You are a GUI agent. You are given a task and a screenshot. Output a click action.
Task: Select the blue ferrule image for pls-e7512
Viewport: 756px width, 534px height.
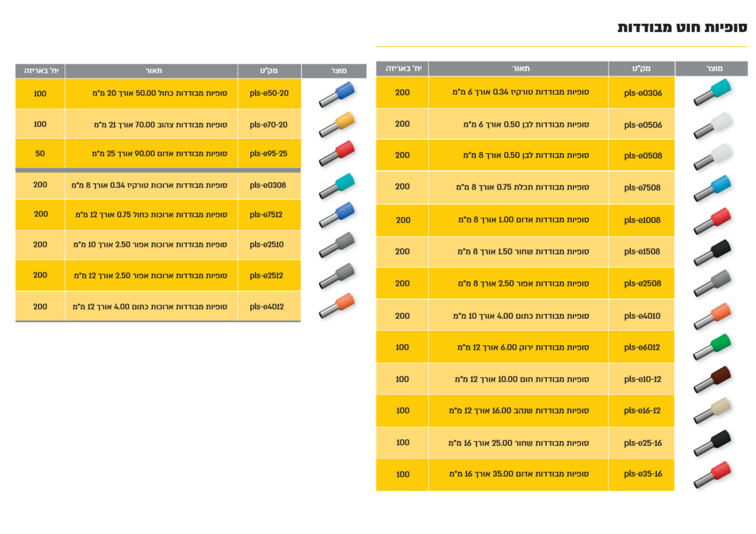click(x=337, y=215)
